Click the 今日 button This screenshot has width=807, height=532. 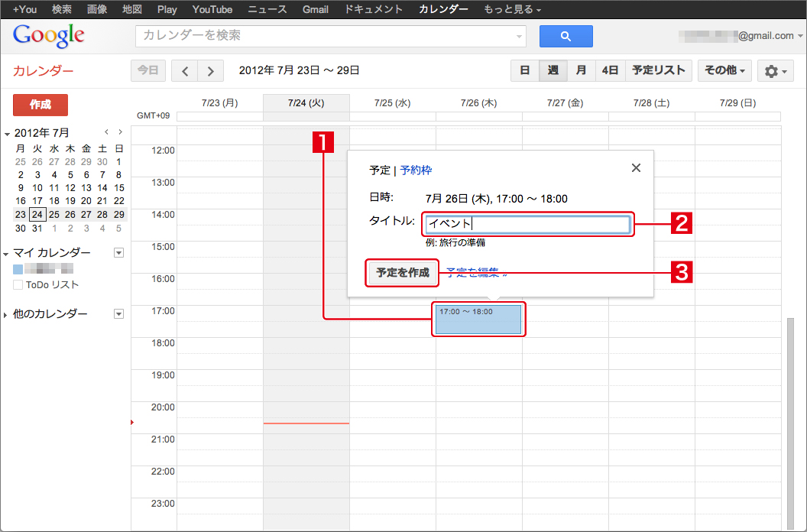(148, 70)
